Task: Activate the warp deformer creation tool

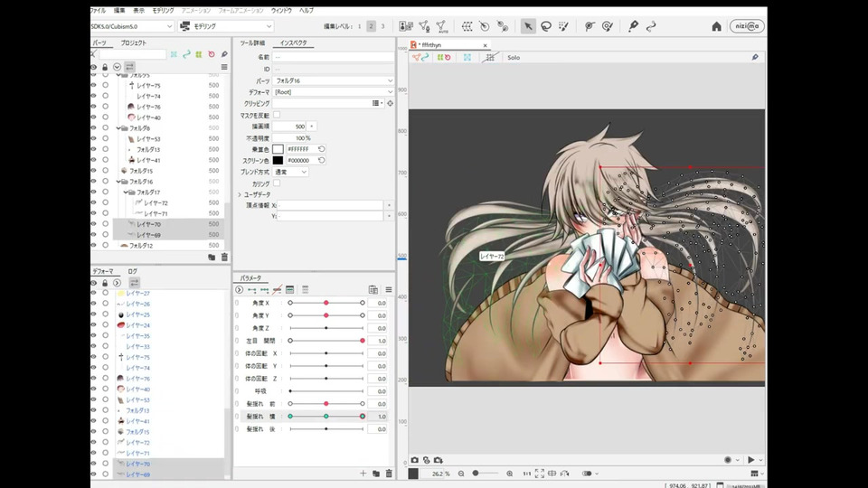Action: (x=467, y=26)
